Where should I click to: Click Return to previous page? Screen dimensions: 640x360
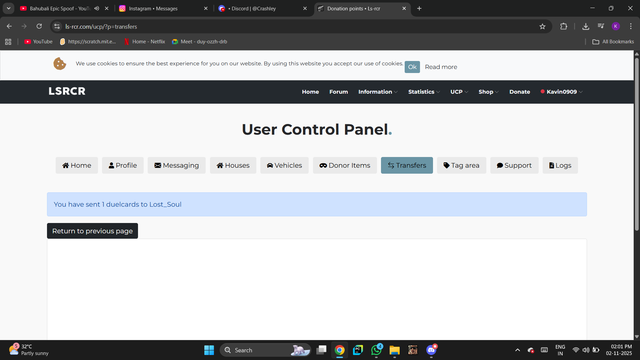tap(92, 231)
